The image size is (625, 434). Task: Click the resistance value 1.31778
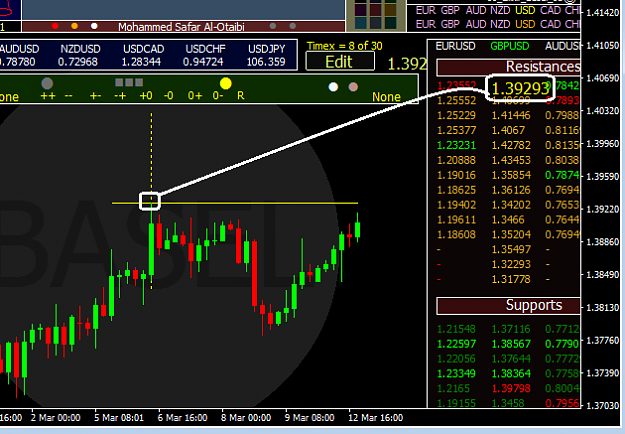pyautogui.click(x=511, y=279)
